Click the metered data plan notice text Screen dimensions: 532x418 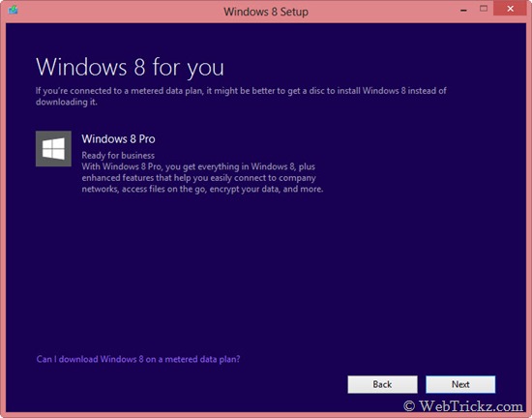tap(241, 96)
